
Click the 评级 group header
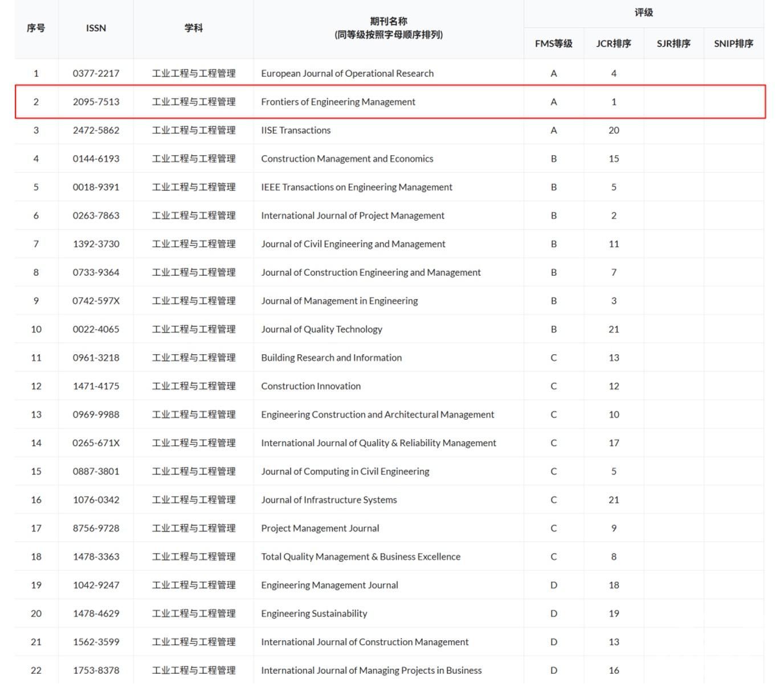click(643, 13)
